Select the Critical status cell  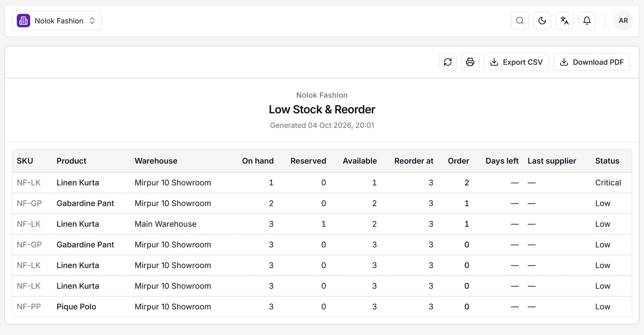[608, 183]
